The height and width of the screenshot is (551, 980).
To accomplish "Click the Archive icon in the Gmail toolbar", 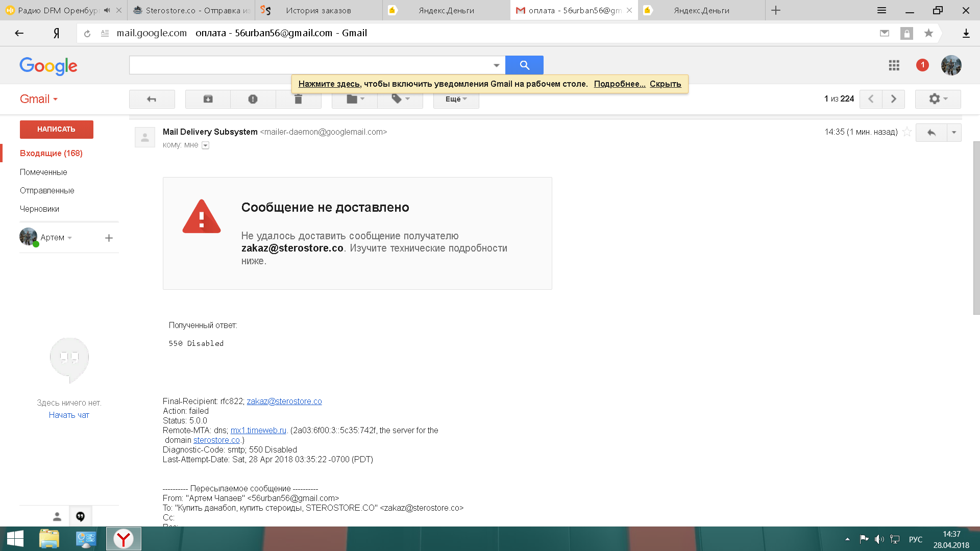I will (208, 99).
